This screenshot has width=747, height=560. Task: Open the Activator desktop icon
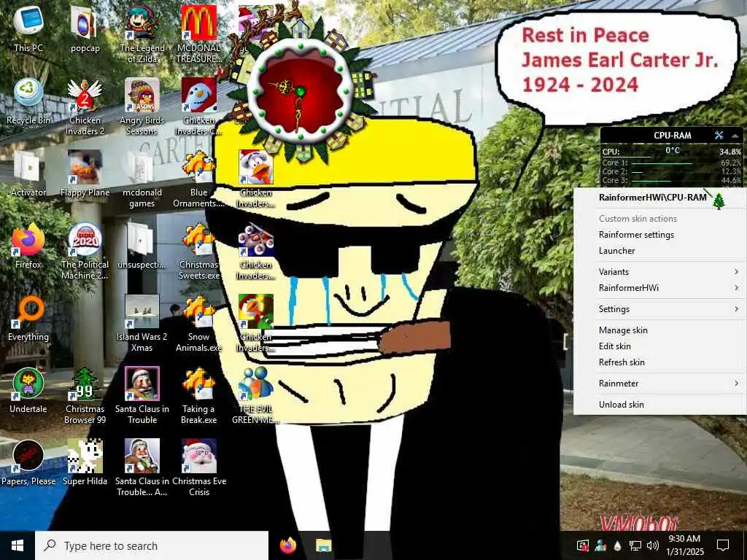coord(28,174)
